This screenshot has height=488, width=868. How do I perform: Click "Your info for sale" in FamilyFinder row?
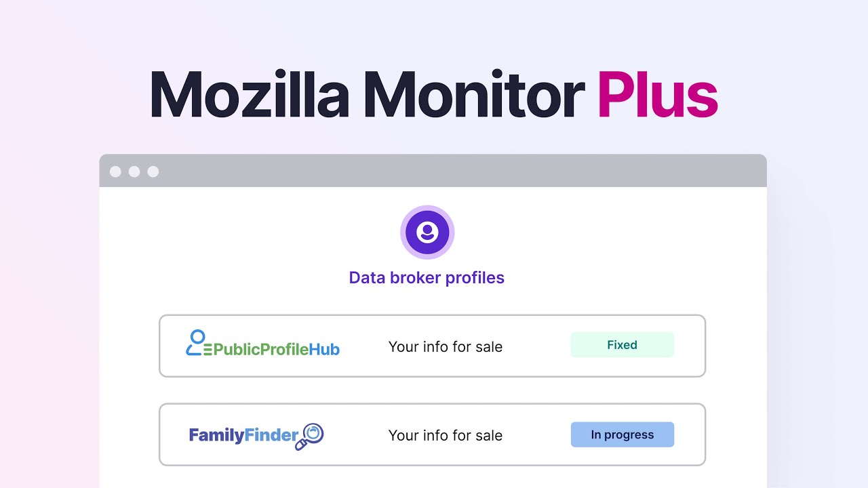click(446, 436)
